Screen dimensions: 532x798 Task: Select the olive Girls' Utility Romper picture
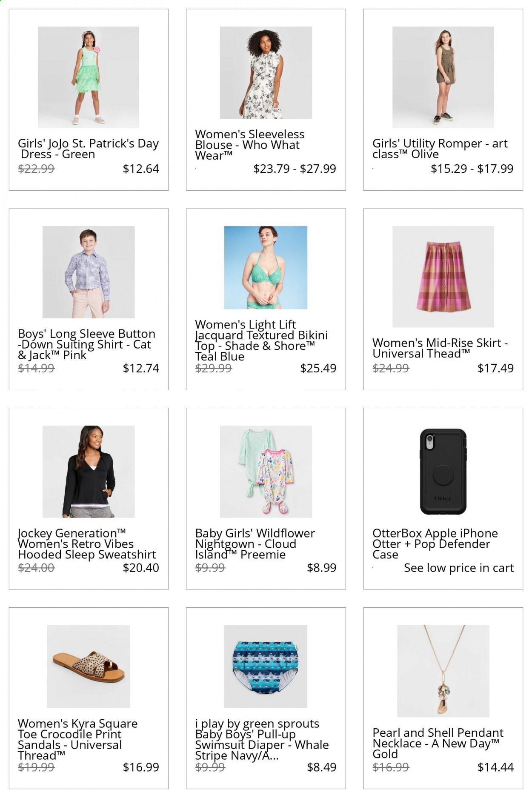[x=443, y=77]
